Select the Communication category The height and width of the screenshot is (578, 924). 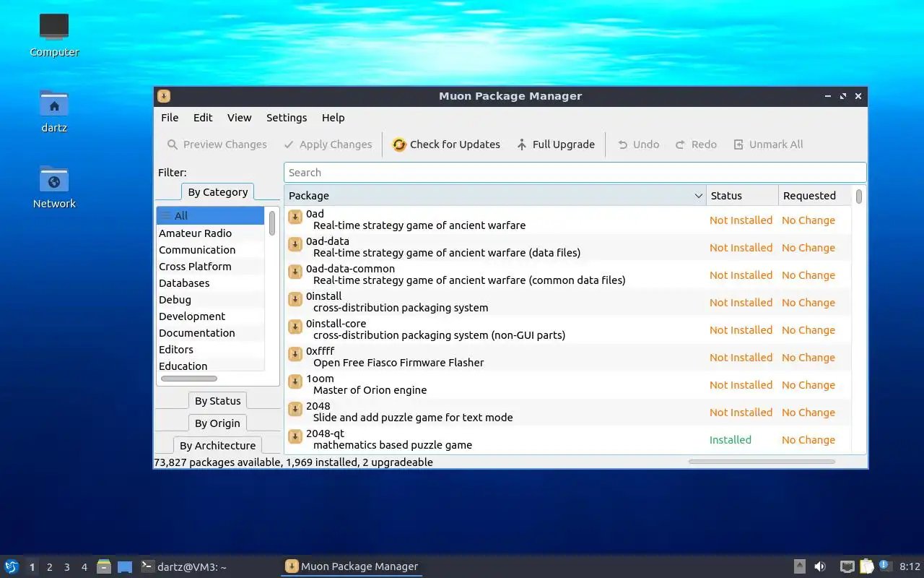(210, 250)
